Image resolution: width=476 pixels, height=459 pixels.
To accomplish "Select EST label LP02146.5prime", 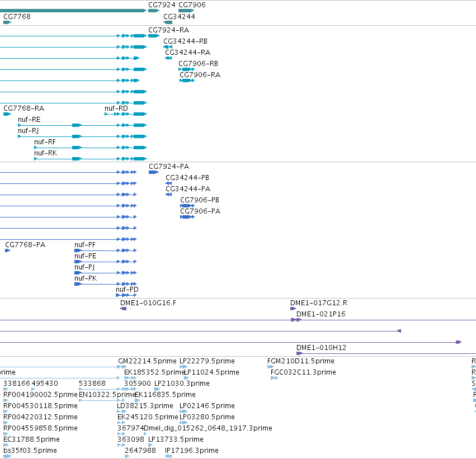I will (x=207, y=406).
